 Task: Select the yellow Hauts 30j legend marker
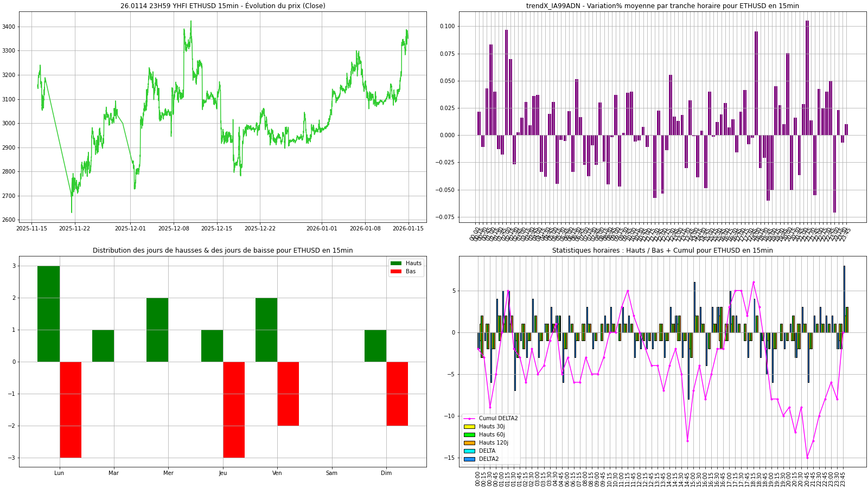pos(469,427)
